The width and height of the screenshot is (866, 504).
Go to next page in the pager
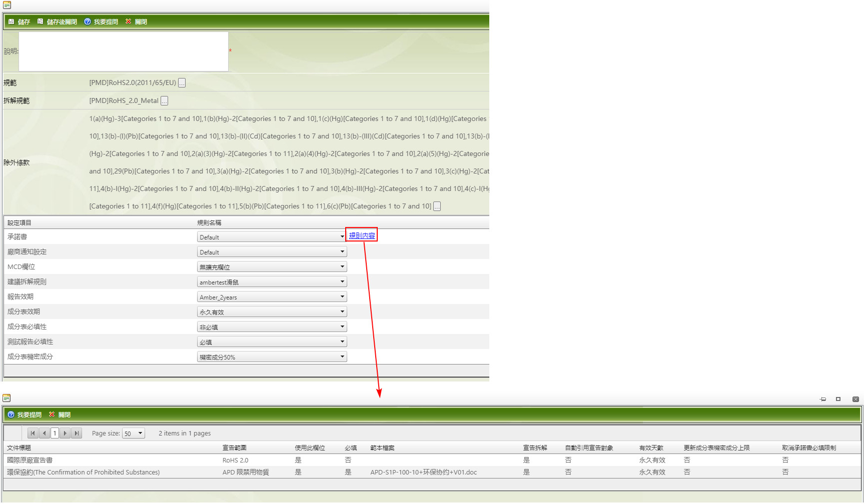coord(65,433)
